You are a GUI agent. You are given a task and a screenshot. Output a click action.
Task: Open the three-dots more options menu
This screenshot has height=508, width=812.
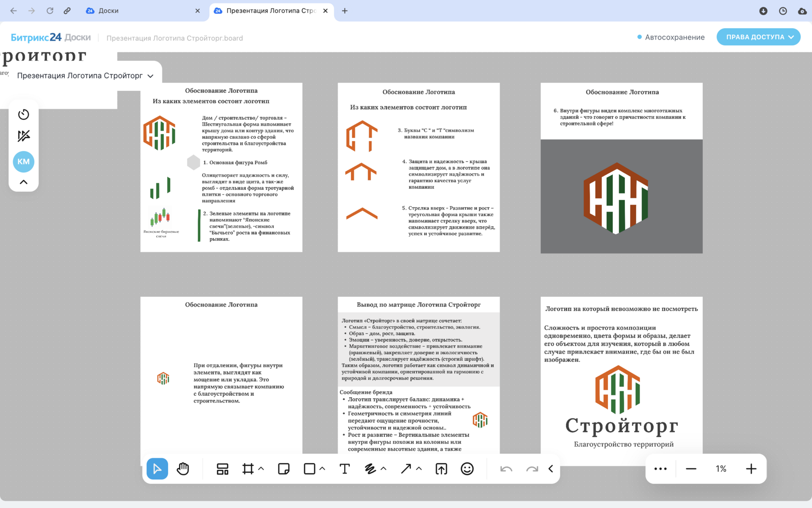(661, 469)
